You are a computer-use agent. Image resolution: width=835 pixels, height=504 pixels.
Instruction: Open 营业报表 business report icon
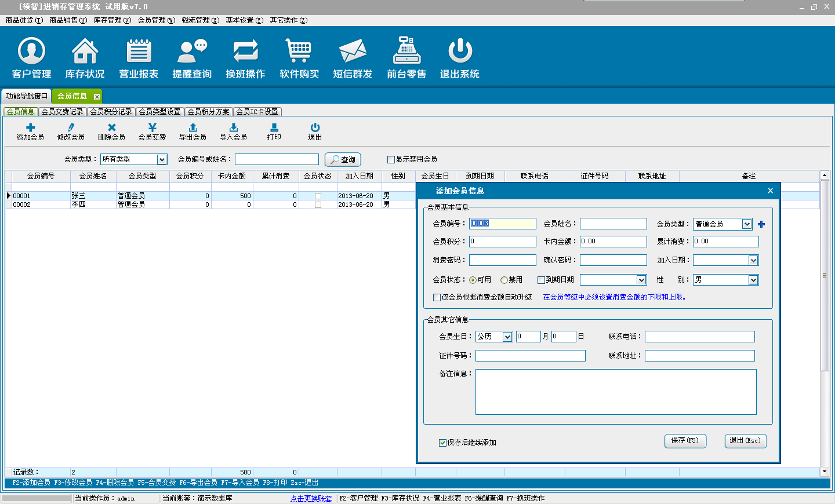pos(139,52)
